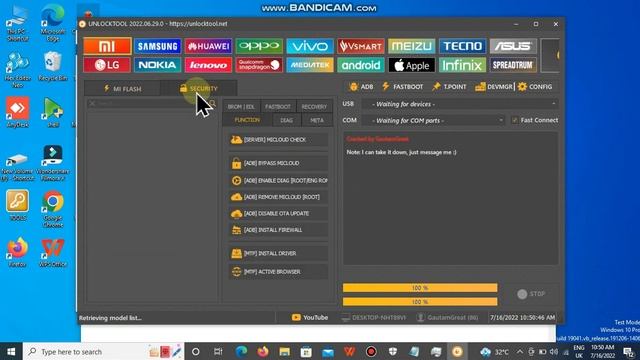The height and width of the screenshot is (360, 640).
Task: Open Task View on taskbar
Action: (218, 351)
